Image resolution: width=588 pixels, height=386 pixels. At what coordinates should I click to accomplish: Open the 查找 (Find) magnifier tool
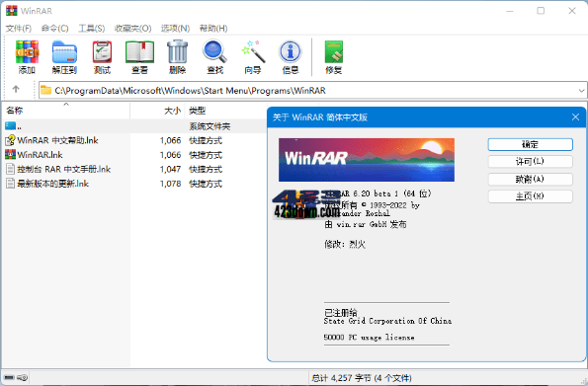[214, 56]
